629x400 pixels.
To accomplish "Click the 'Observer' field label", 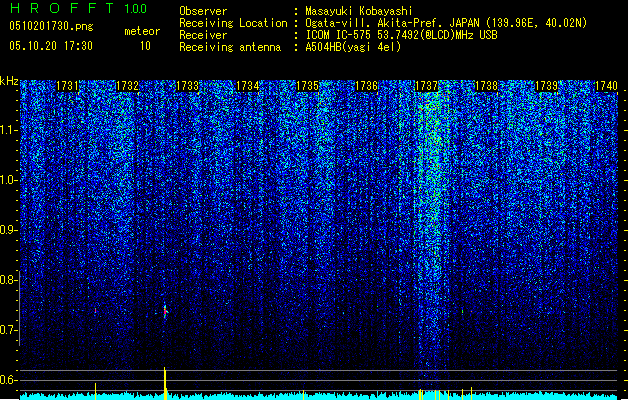I will [203, 11].
